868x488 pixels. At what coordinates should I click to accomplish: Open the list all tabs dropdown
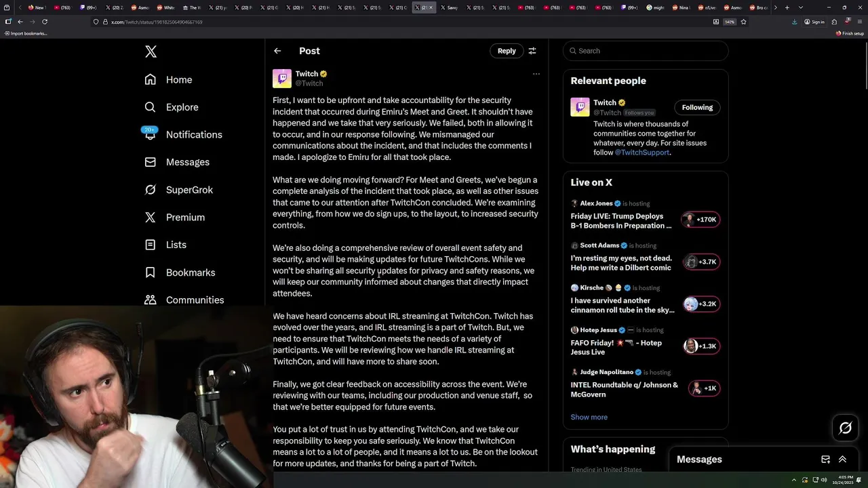(x=801, y=7)
